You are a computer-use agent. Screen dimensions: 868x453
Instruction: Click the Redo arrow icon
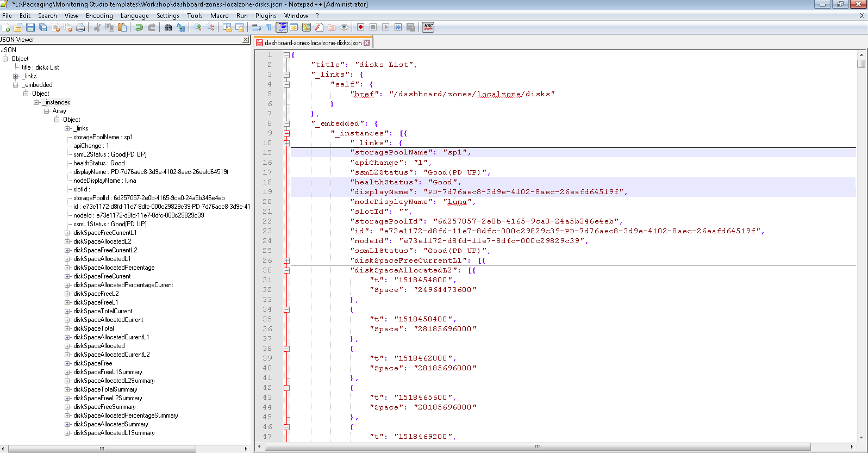(152, 27)
